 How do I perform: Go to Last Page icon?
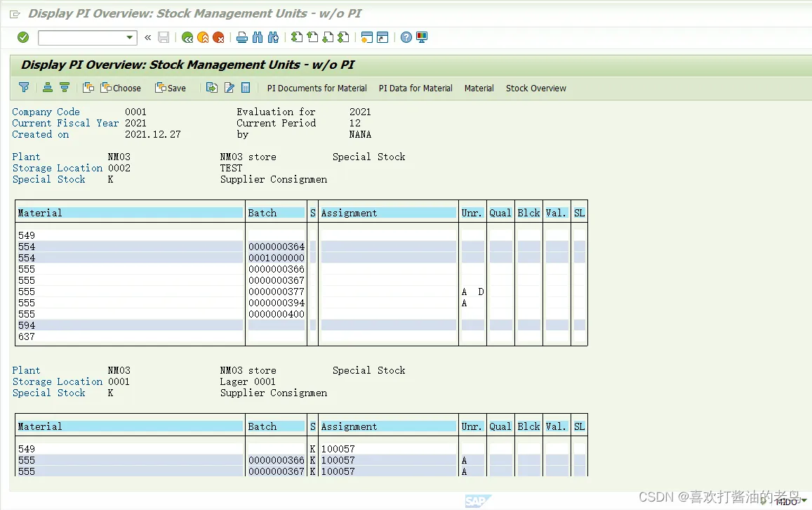[343, 37]
